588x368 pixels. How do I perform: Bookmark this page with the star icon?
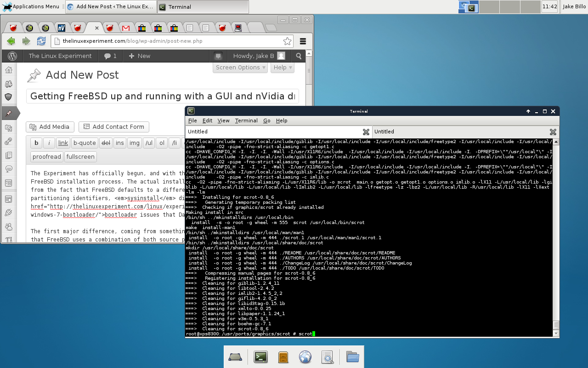tap(287, 41)
